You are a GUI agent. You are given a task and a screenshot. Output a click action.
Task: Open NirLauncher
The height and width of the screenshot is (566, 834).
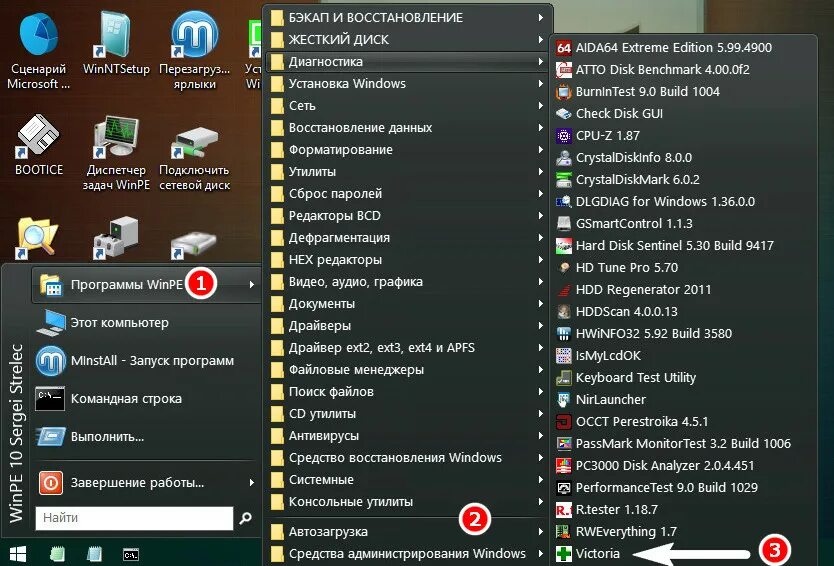pos(684,399)
